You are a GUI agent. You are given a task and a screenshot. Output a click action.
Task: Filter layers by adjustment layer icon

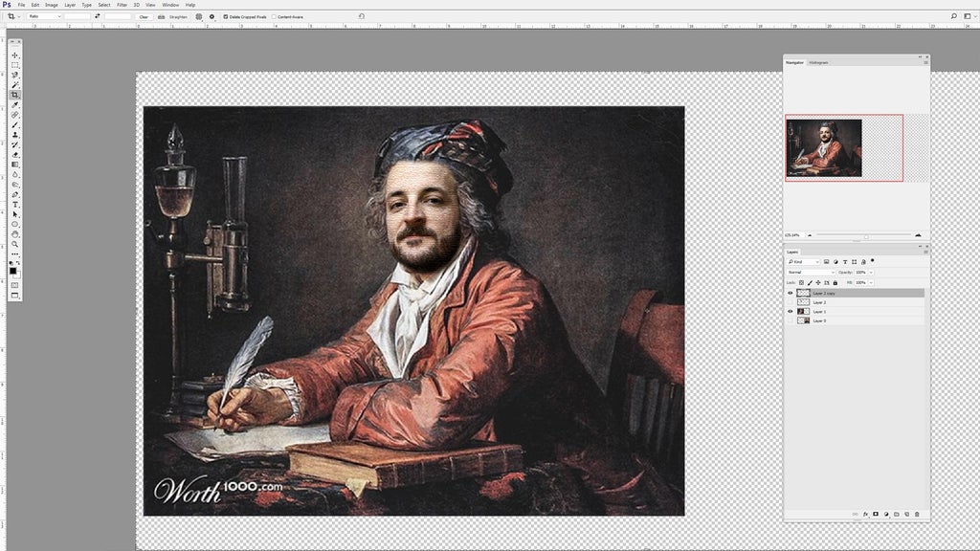pos(835,262)
